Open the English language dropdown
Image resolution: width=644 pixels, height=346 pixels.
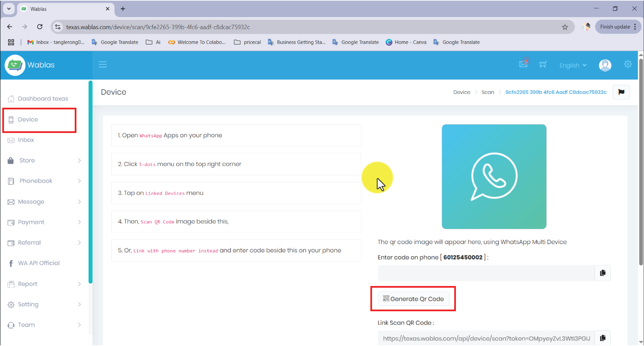pos(573,65)
